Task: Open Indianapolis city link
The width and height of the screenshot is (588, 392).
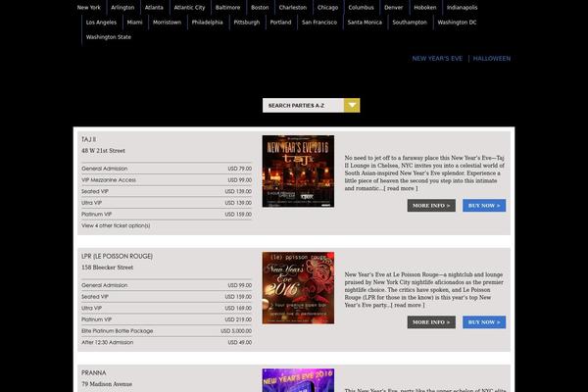Action: click(x=462, y=8)
